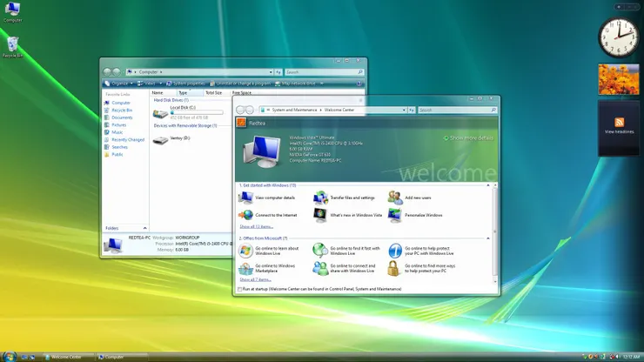644x362 pixels.
Task: Click System properties in toolbar
Action: point(185,84)
